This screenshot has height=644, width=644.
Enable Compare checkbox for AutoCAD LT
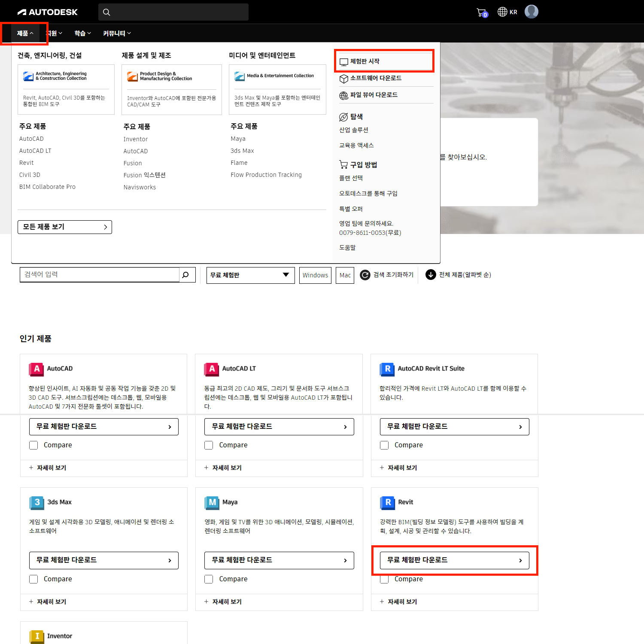tap(209, 445)
